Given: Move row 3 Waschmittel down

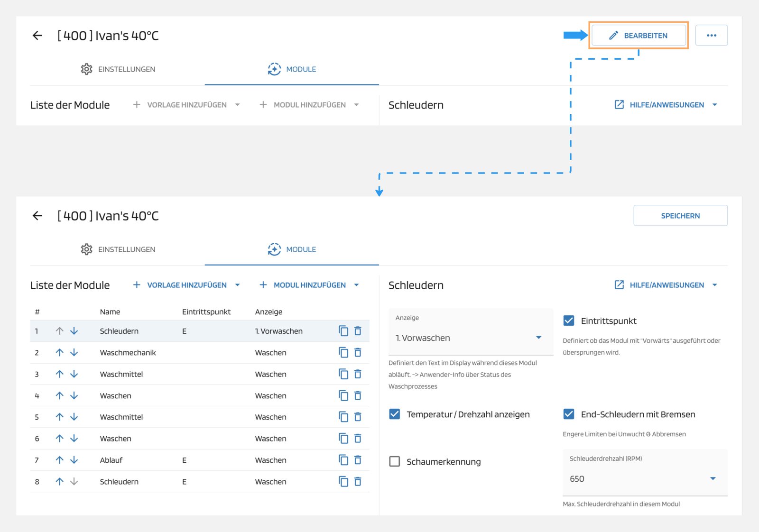Looking at the screenshot, I should coord(74,374).
